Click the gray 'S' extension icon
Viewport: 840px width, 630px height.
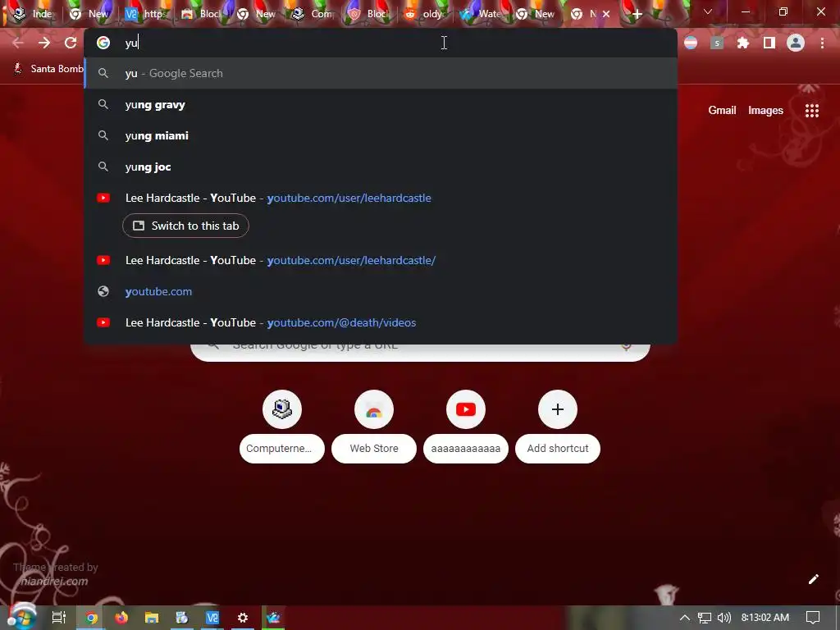click(x=717, y=43)
